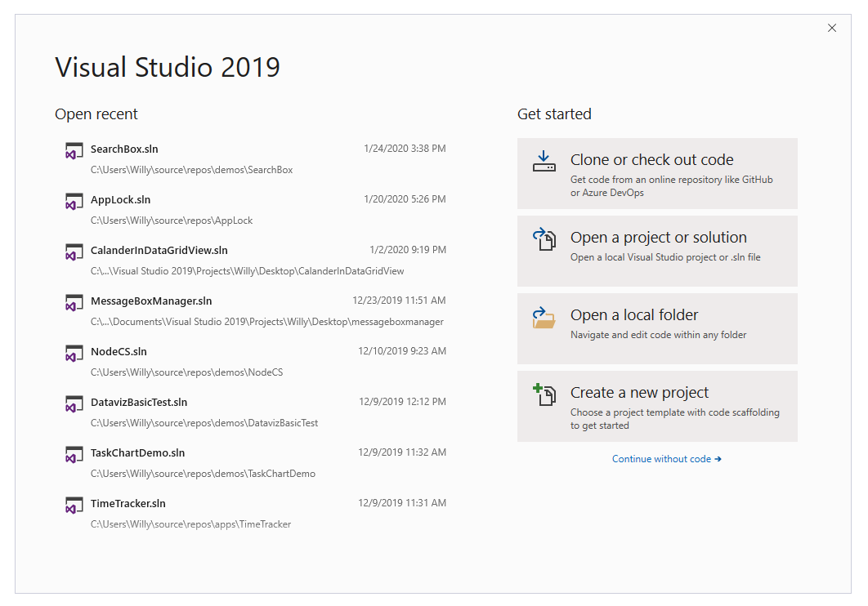Click the NodeCS.sln solution file icon
The width and height of the screenshot is (868, 606).
[x=74, y=354]
